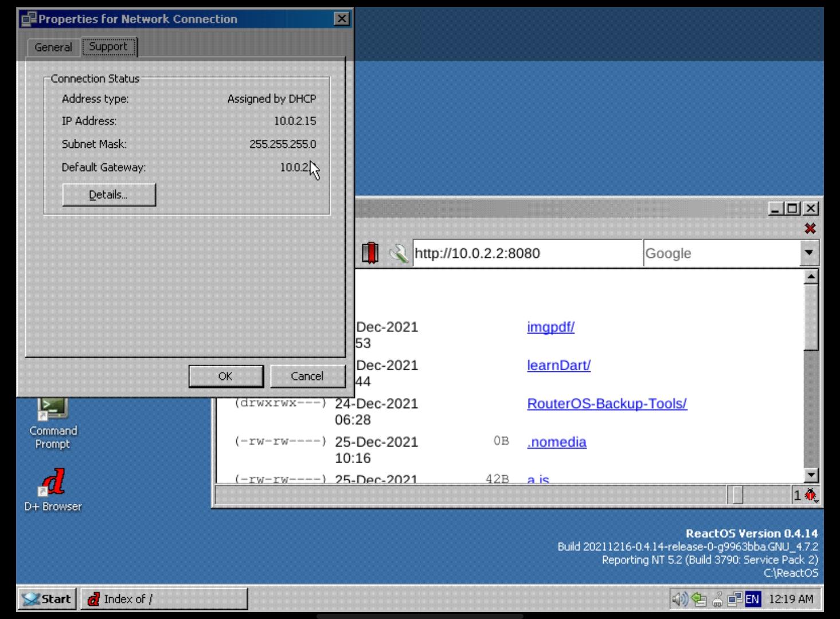Click the browser vertical scrollbar thumb
This screenshot has height=619, width=840.
tap(811, 317)
